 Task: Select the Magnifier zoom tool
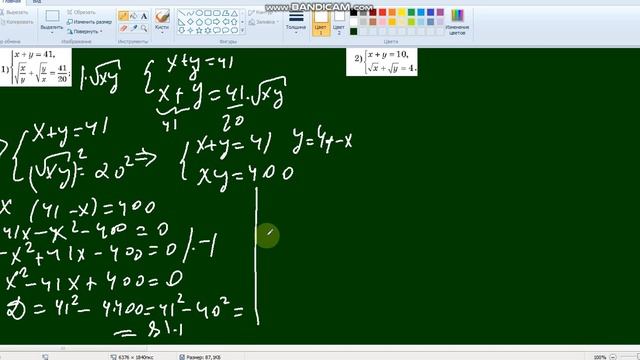tap(144, 28)
